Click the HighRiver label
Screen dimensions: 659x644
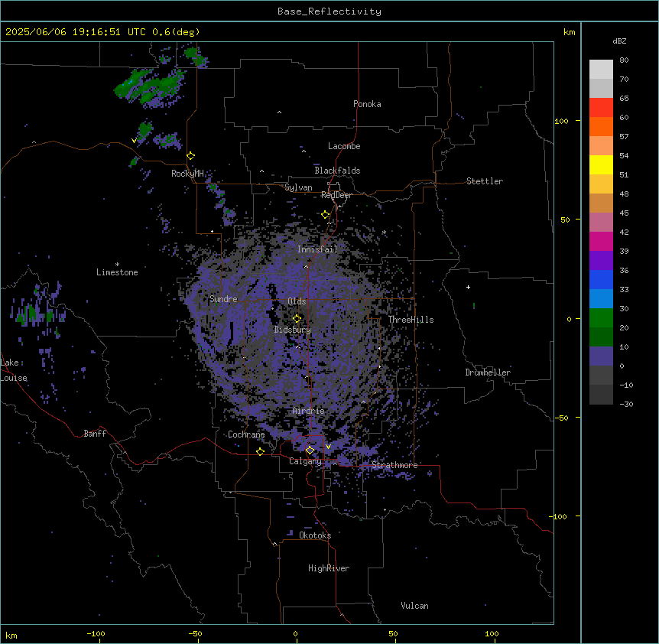click(x=329, y=568)
